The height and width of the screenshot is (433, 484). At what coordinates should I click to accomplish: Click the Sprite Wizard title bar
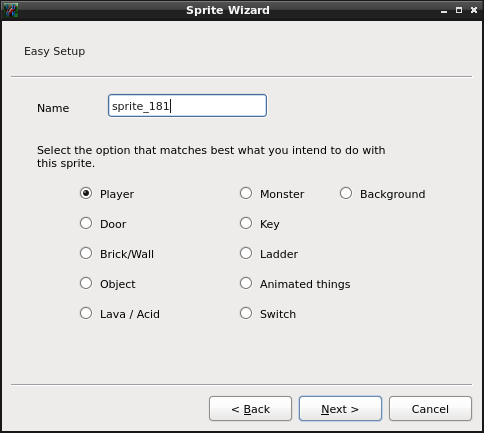click(x=228, y=10)
